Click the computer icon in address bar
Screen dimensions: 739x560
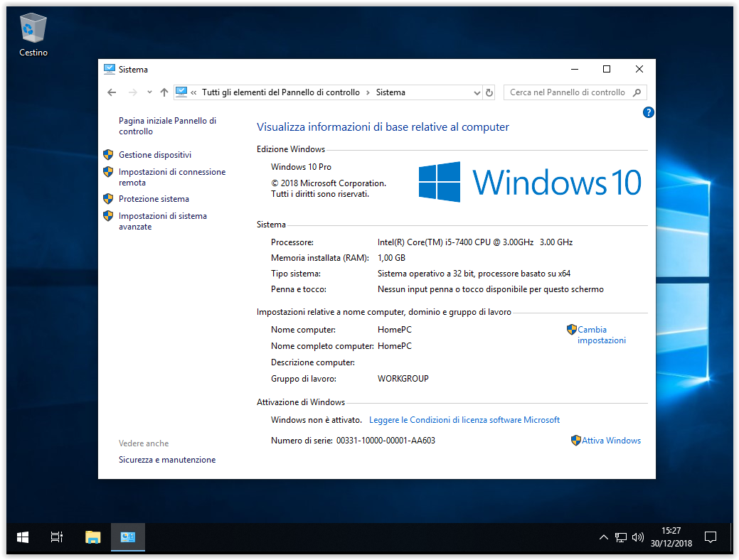pos(181,92)
